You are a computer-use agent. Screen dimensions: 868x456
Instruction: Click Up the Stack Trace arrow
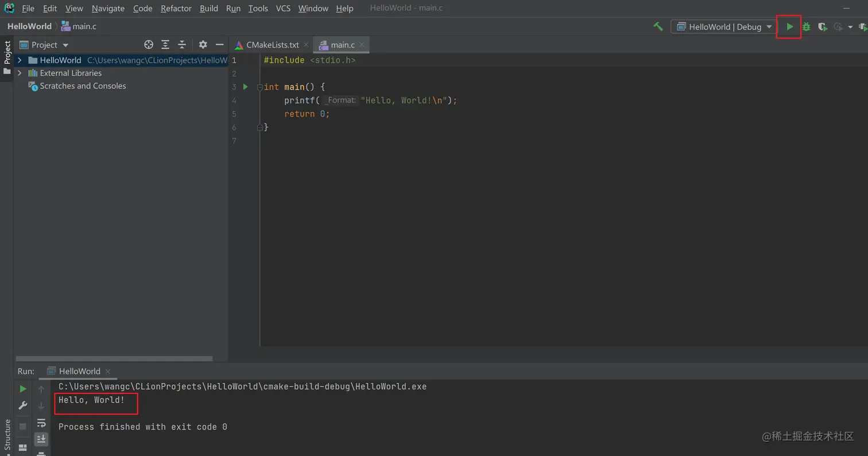41,389
